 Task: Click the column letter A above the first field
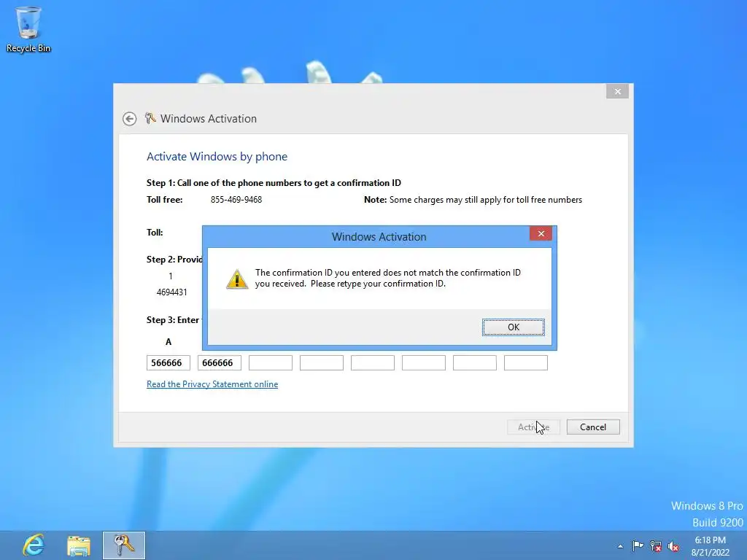(169, 342)
